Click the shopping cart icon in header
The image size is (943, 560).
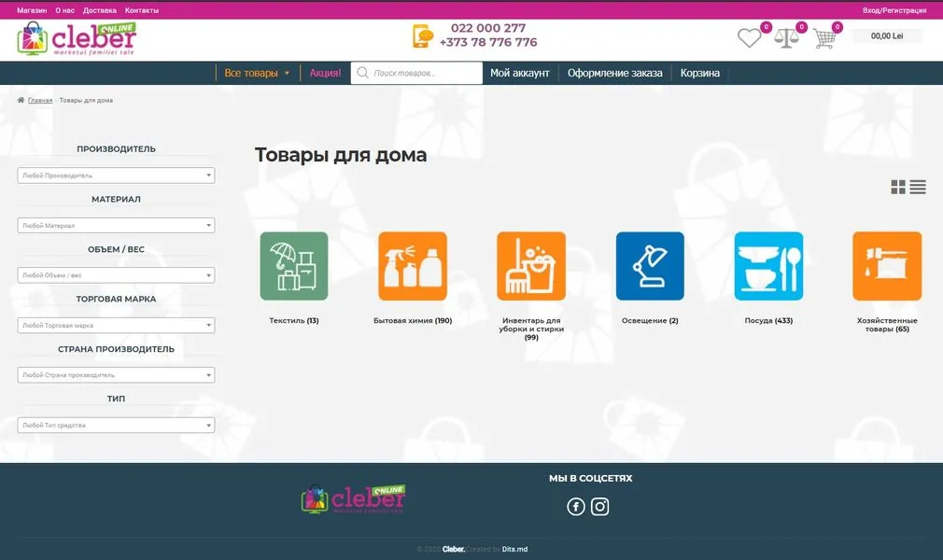point(823,38)
